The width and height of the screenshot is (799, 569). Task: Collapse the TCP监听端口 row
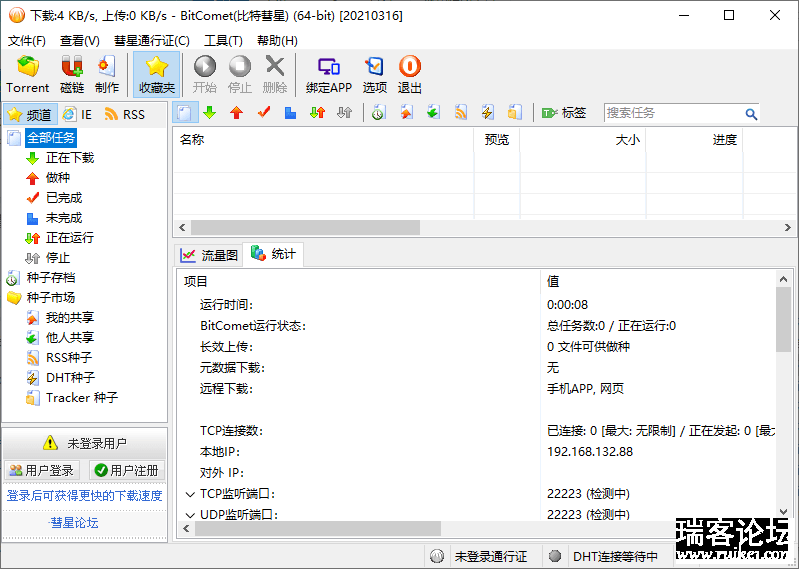pos(190,494)
